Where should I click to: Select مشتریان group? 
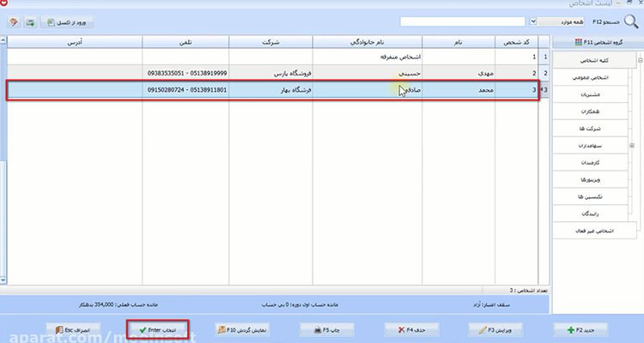pyautogui.click(x=590, y=94)
